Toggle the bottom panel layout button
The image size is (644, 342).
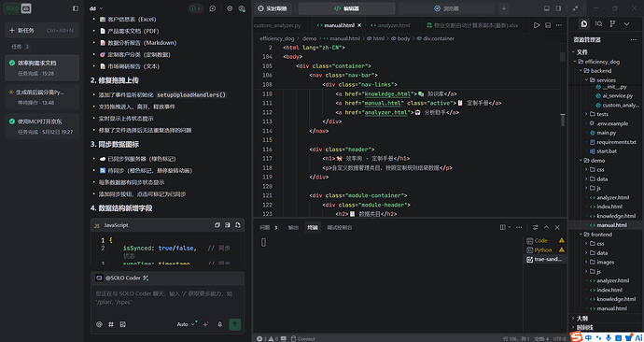[546, 8]
